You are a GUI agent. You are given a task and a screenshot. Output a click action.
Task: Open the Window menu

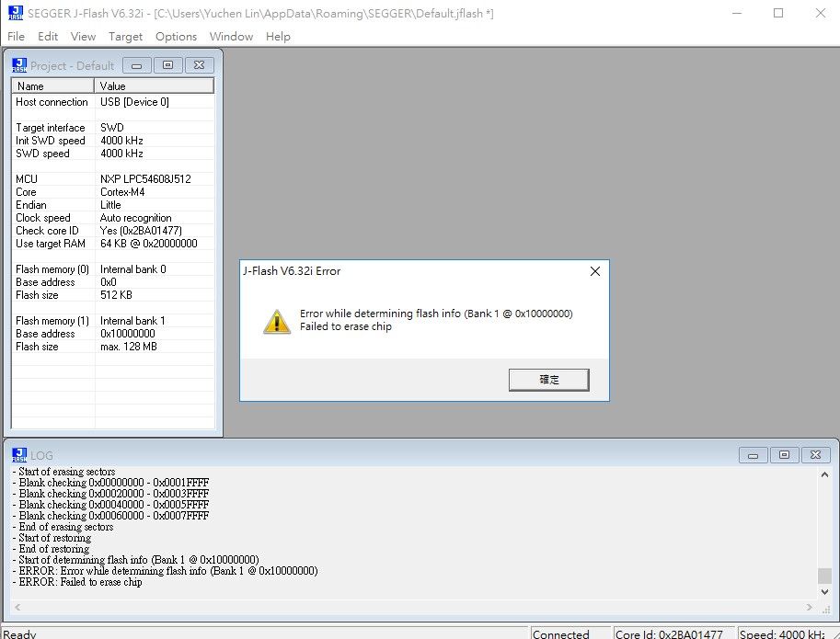tap(232, 37)
